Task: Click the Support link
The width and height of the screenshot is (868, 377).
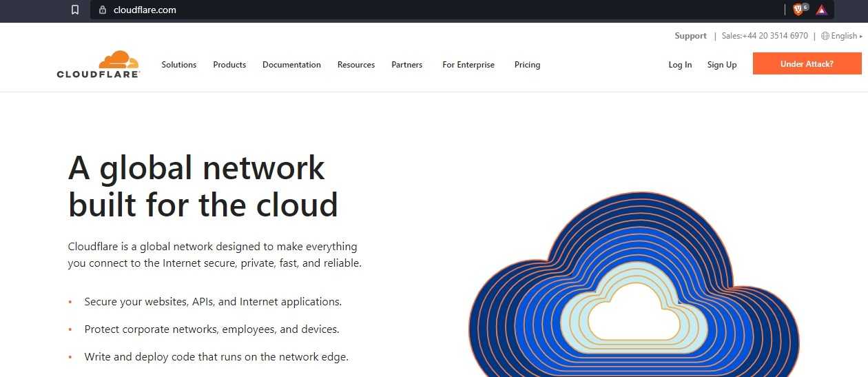Action: [x=690, y=36]
